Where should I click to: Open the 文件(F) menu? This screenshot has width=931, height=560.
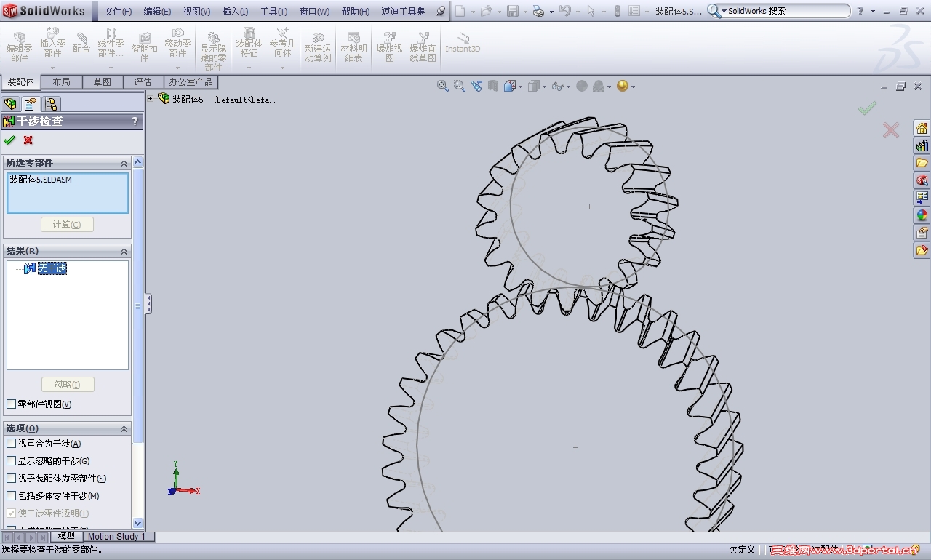tap(118, 12)
